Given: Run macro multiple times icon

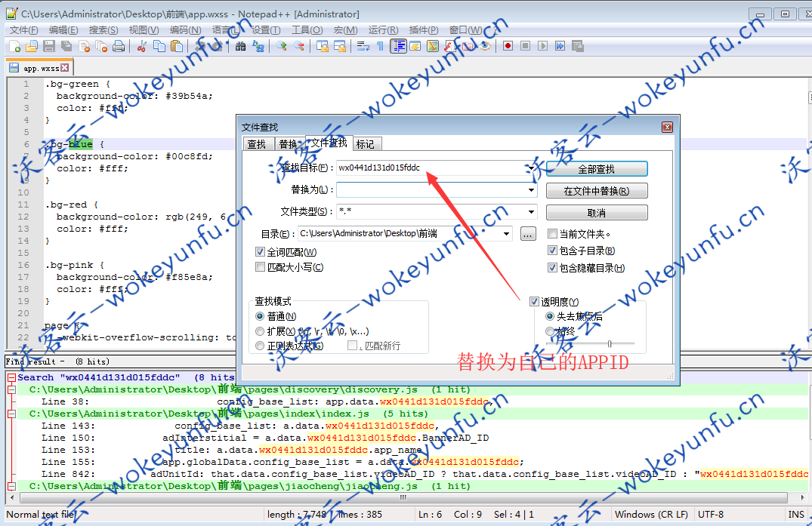Looking at the screenshot, I should [560, 47].
